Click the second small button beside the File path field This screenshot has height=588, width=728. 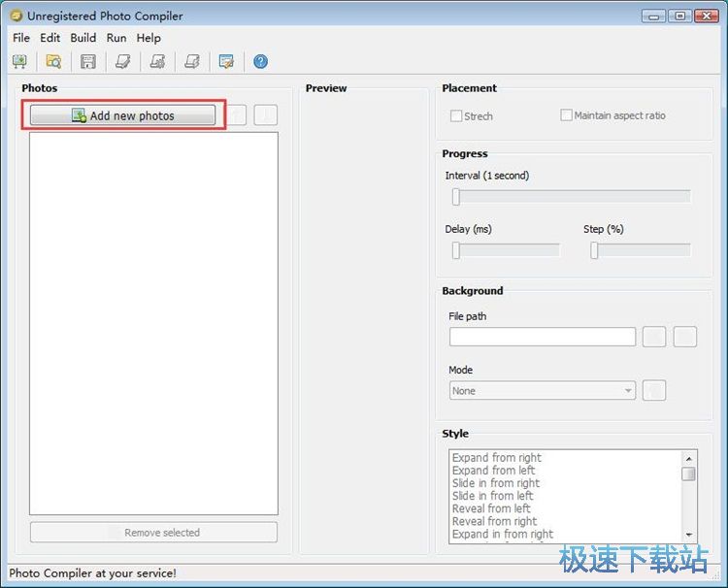685,337
